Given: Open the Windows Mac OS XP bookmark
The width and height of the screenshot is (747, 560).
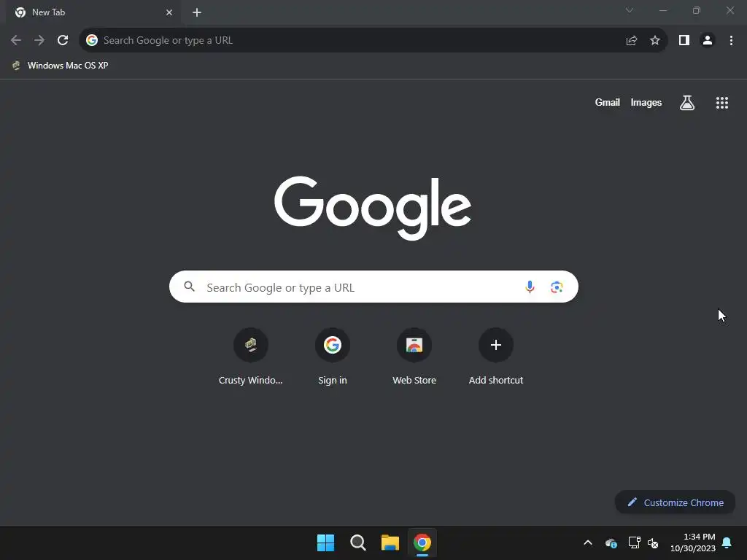Looking at the screenshot, I should [61, 66].
